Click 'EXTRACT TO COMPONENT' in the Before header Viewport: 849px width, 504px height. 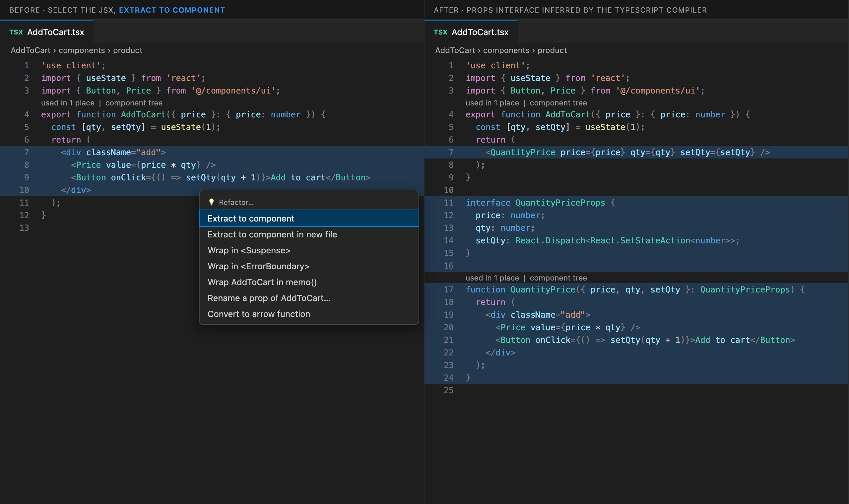coord(172,10)
